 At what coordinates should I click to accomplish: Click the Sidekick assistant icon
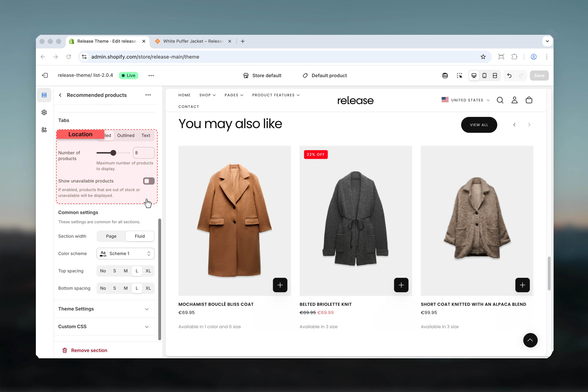point(445,75)
